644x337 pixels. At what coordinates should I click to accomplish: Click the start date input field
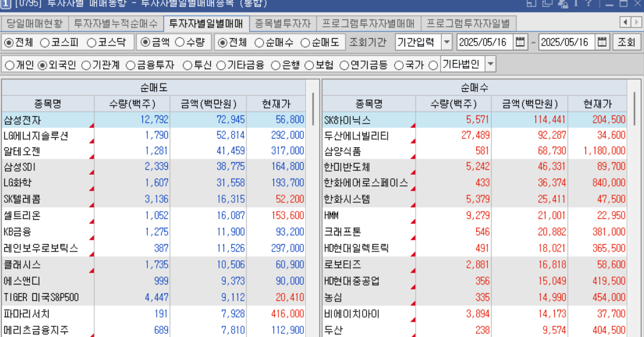click(485, 42)
